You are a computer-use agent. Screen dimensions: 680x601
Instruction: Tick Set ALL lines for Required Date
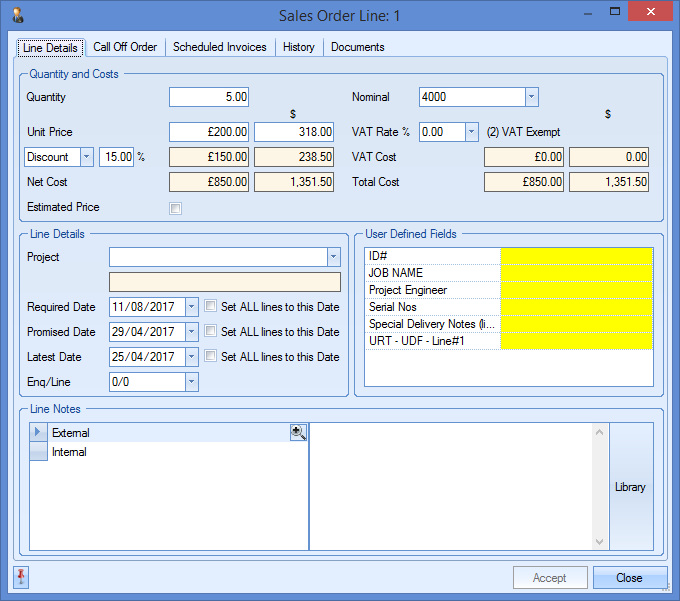210,307
